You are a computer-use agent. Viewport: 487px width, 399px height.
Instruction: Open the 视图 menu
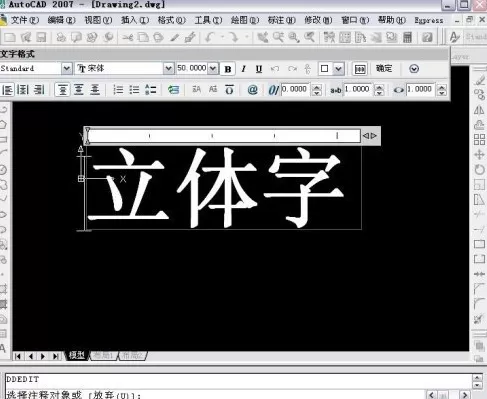tap(98, 20)
